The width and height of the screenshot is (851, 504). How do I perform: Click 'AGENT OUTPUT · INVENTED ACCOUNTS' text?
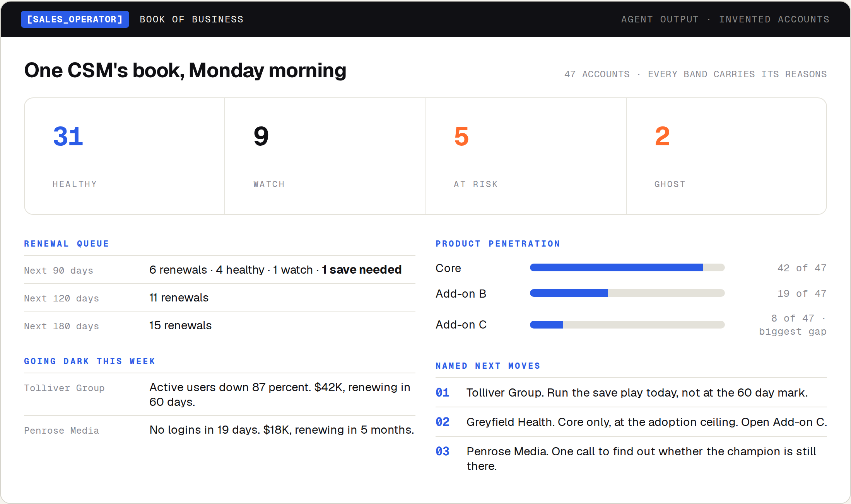[x=725, y=19]
